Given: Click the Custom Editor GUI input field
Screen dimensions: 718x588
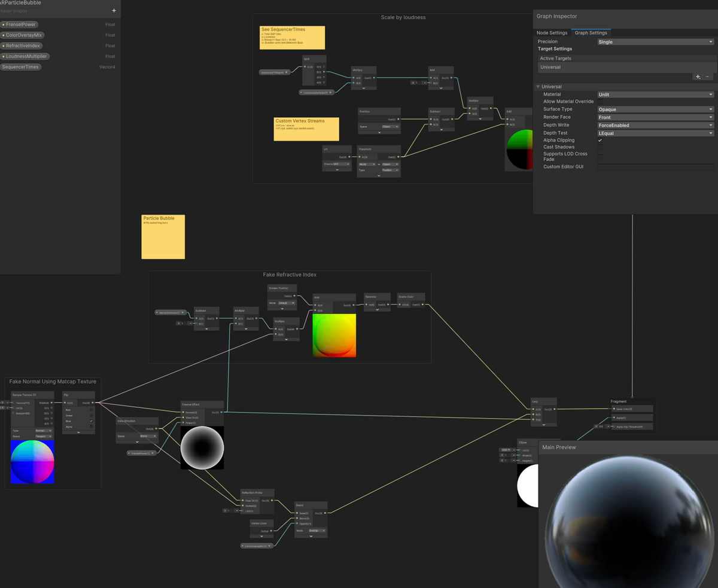Looking at the screenshot, I should coord(656,167).
